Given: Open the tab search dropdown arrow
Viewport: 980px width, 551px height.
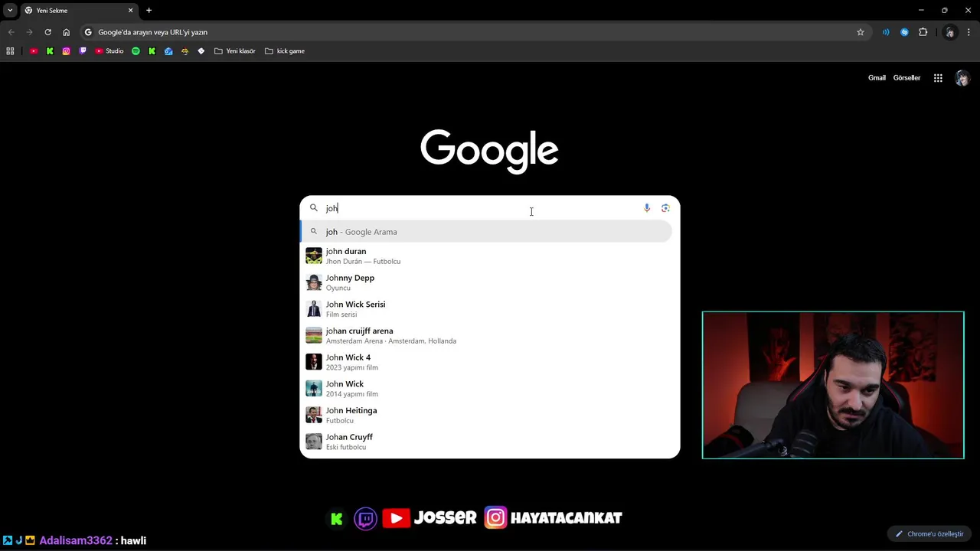Looking at the screenshot, I should 10,10.
